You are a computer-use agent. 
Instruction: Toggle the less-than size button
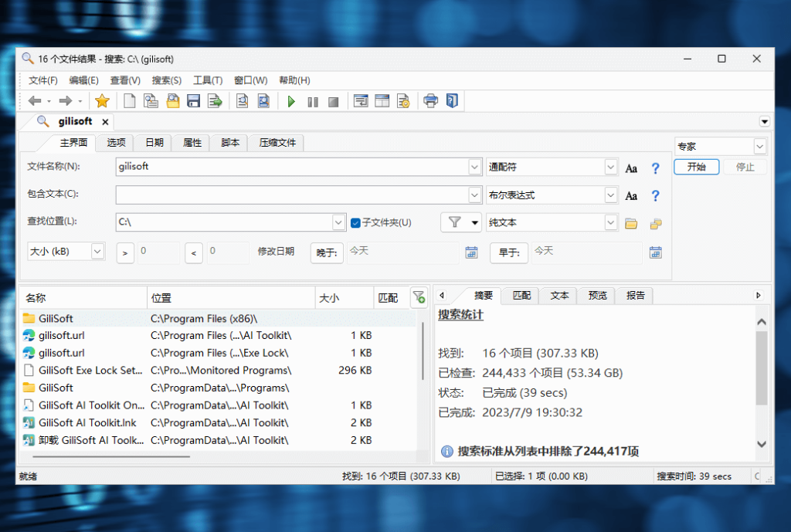[x=194, y=252]
